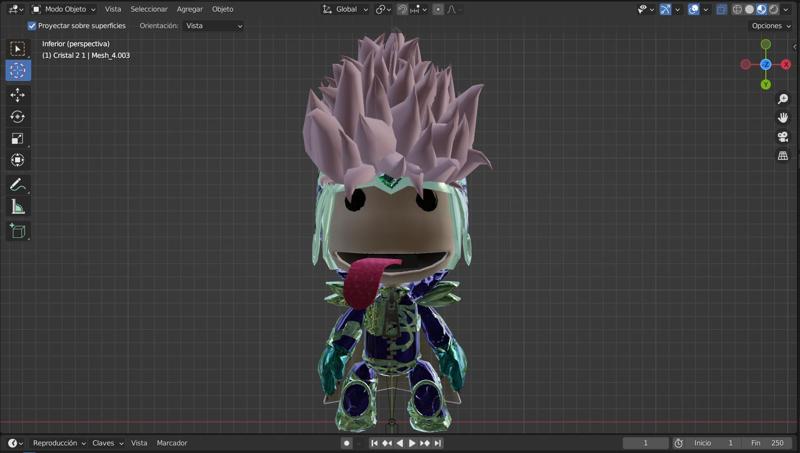Viewport: 800px width, 453px height.
Task: Open the pivot point dropdown
Action: click(x=383, y=9)
